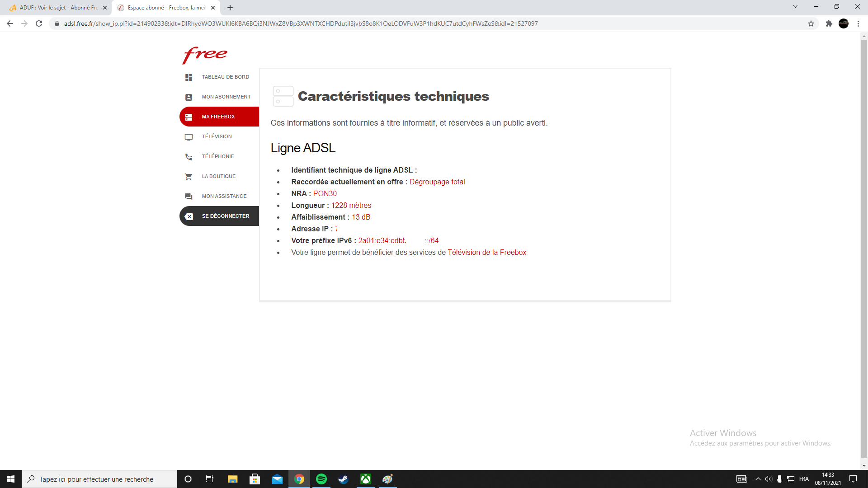The height and width of the screenshot is (488, 868).
Task: Open Télévision menu entry
Action: click(x=217, y=136)
